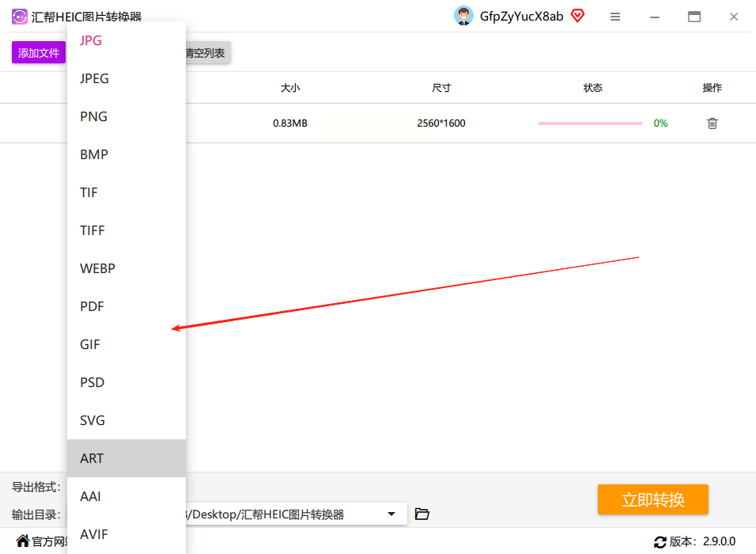Click the trash icon to delete file
This screenshot has width=756, height=554.
(x=713, y=123)
